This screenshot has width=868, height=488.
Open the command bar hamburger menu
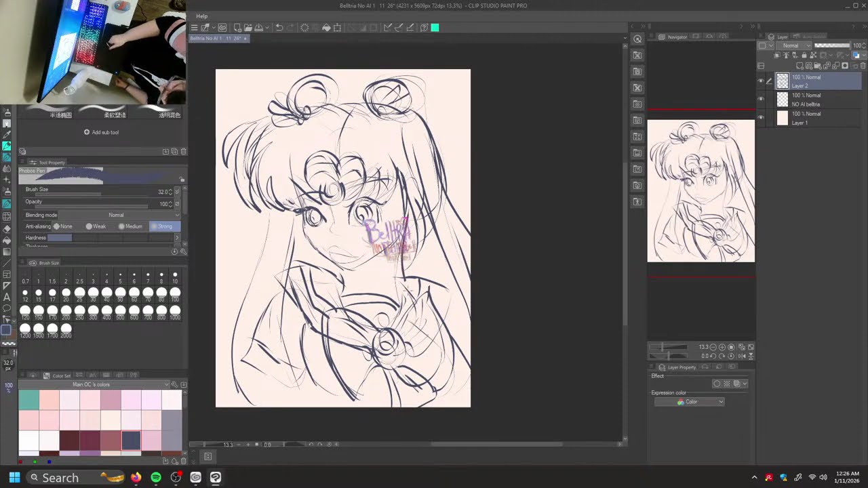pos(195,27)
